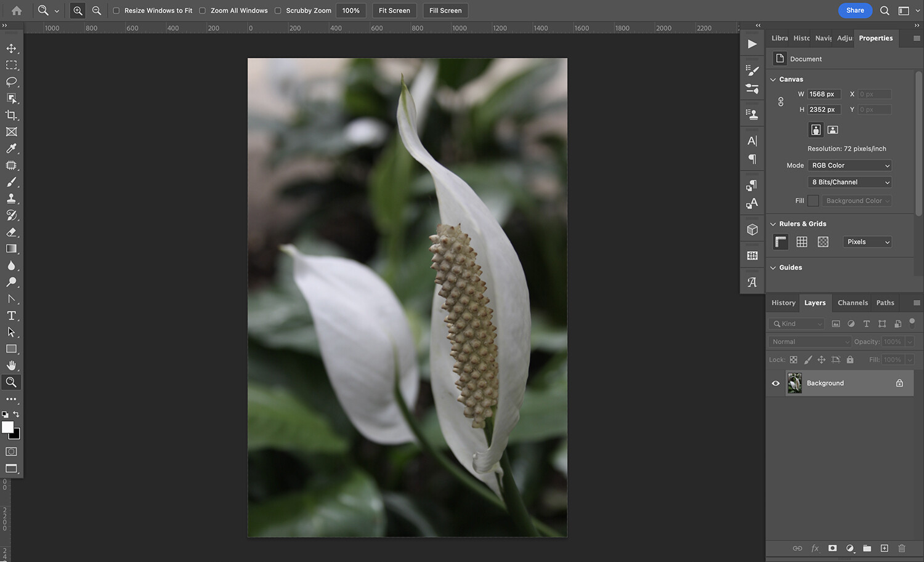Open the Paragraph panel icon

pyautogui.click(x=752, y=159)
